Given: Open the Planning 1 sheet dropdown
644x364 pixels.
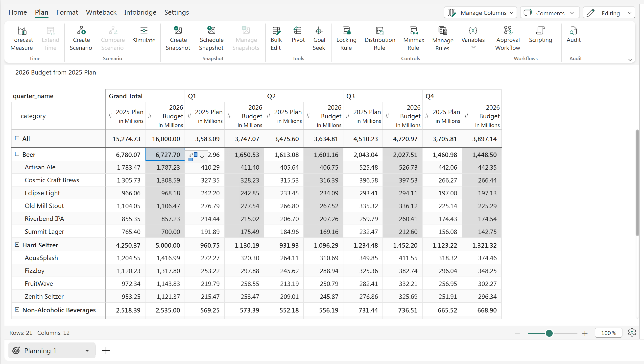Looking at the screenshot, I should (87, 350).
